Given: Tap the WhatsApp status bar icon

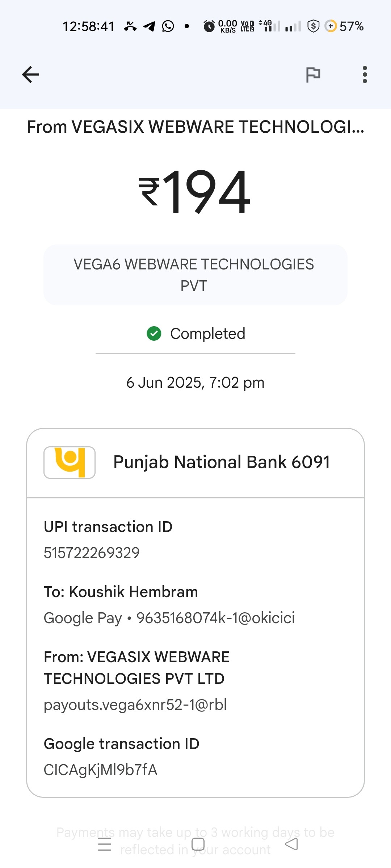Looking at the screenshot, I should coord(168,26).
